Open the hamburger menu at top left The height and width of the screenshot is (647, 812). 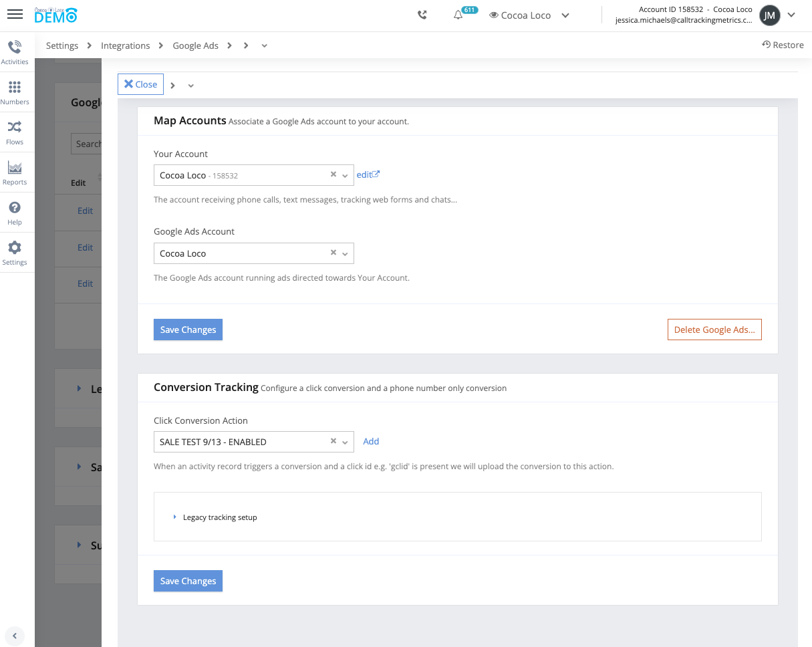(x=15, y=14)
